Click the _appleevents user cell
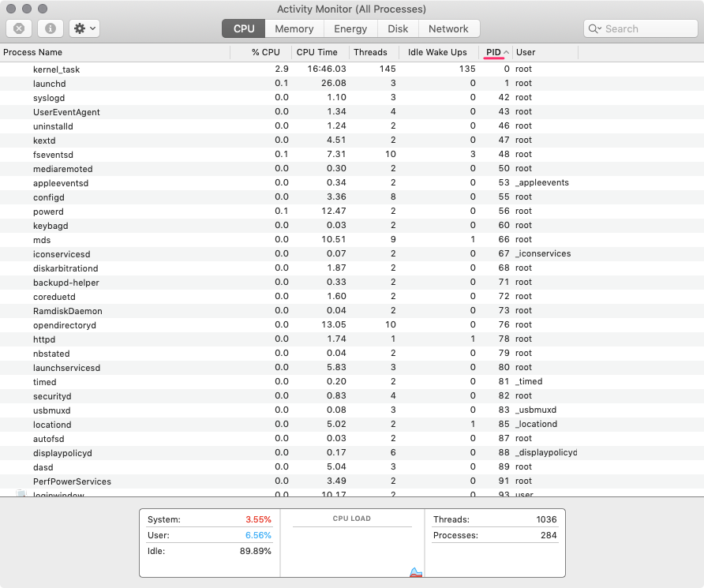The height and width of the screenshot is (588, 704). [x=542, y=182]
